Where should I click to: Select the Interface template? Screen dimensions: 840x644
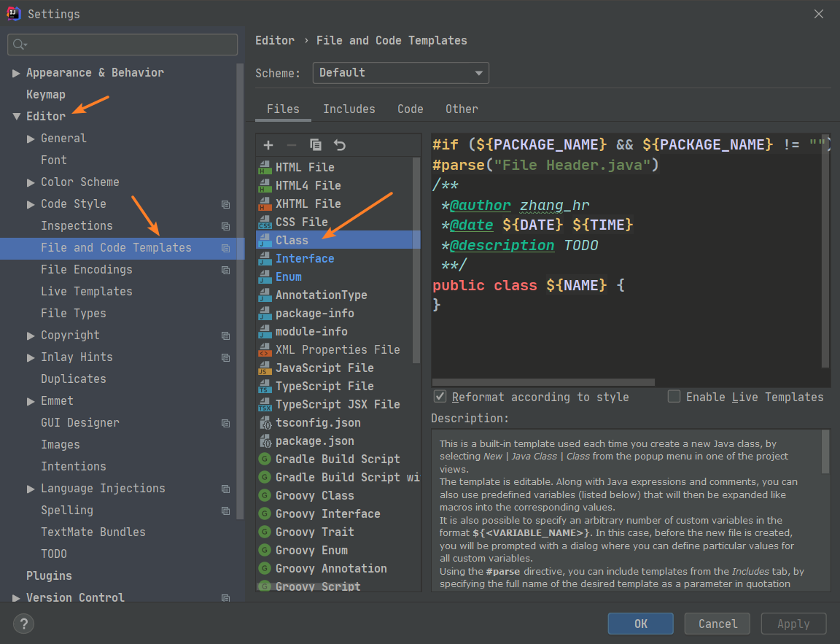point(338,259)
